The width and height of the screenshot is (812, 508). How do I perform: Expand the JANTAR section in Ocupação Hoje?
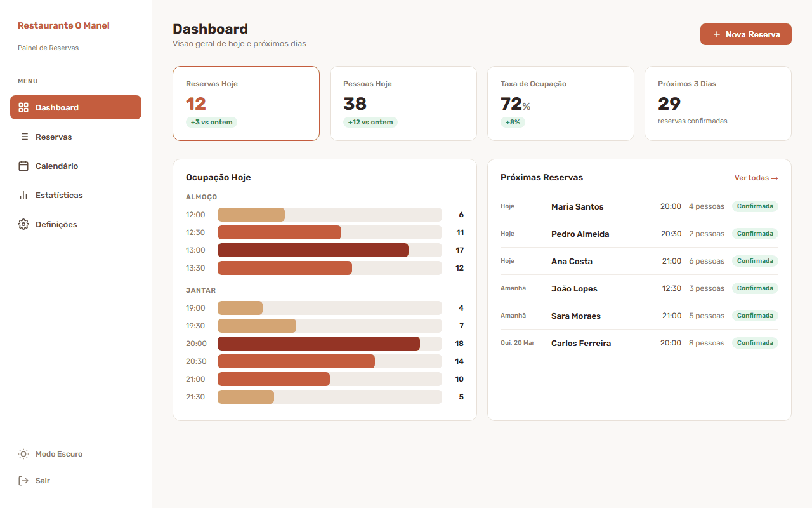click(x=200, y=290)
